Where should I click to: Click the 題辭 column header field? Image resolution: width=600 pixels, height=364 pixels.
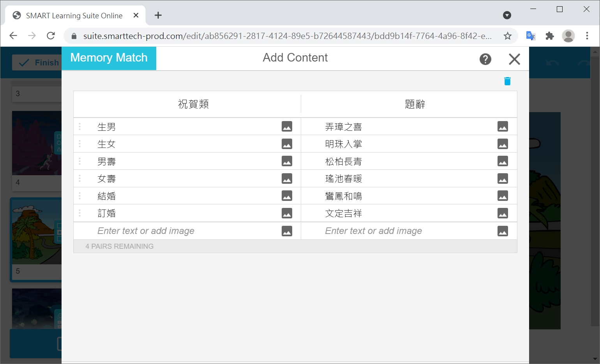(x=415, y=104)
